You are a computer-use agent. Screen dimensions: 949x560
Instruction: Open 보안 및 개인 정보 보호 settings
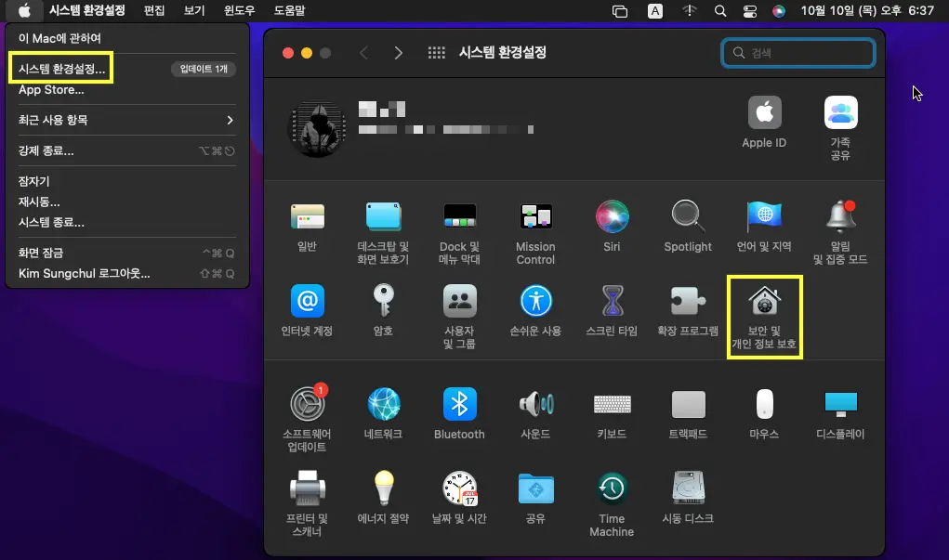tap(764, 311)
